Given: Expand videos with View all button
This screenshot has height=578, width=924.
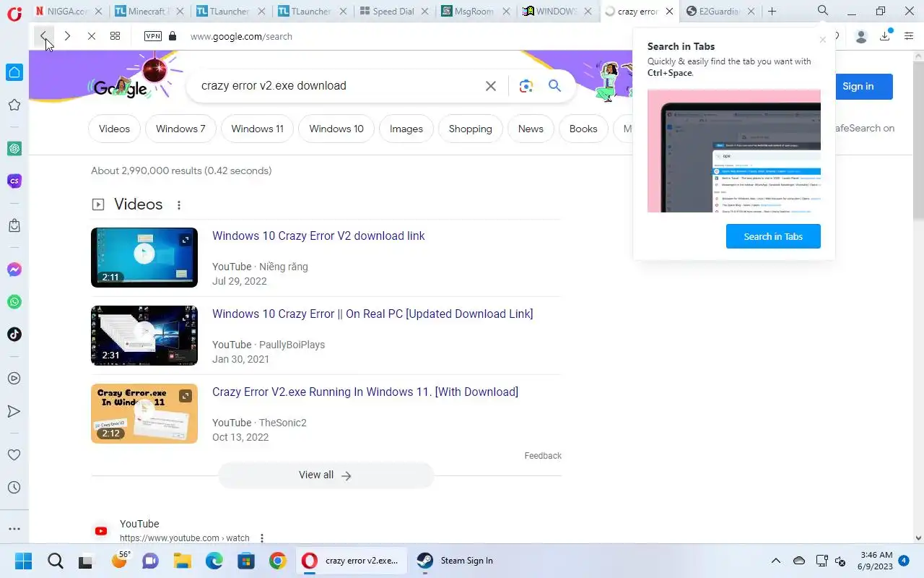Looking at the screenshot, I should (326, 475).
